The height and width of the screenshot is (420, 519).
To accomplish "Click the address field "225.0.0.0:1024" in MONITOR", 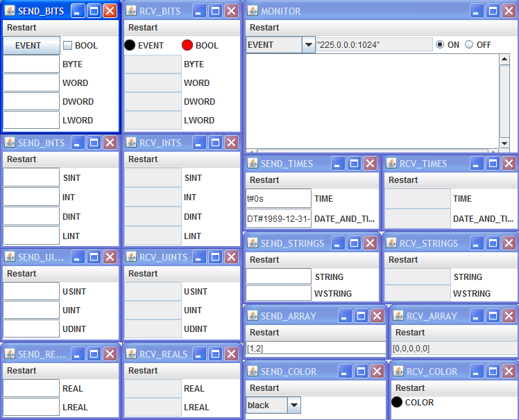I will (x=375, y=44).
